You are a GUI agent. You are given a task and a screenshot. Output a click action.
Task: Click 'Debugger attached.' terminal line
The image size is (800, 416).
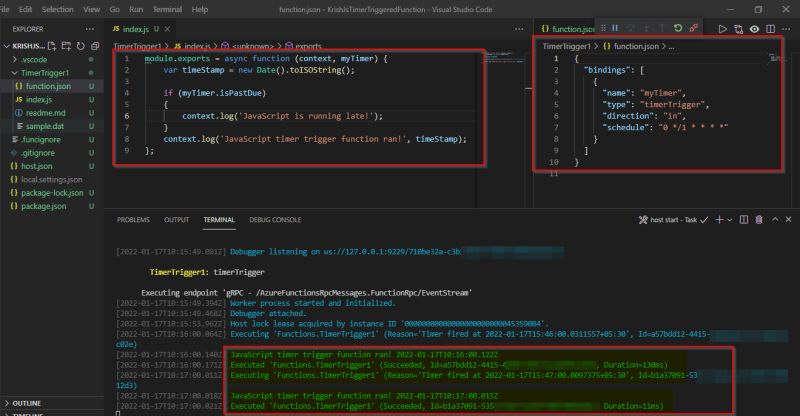(268, 313)
